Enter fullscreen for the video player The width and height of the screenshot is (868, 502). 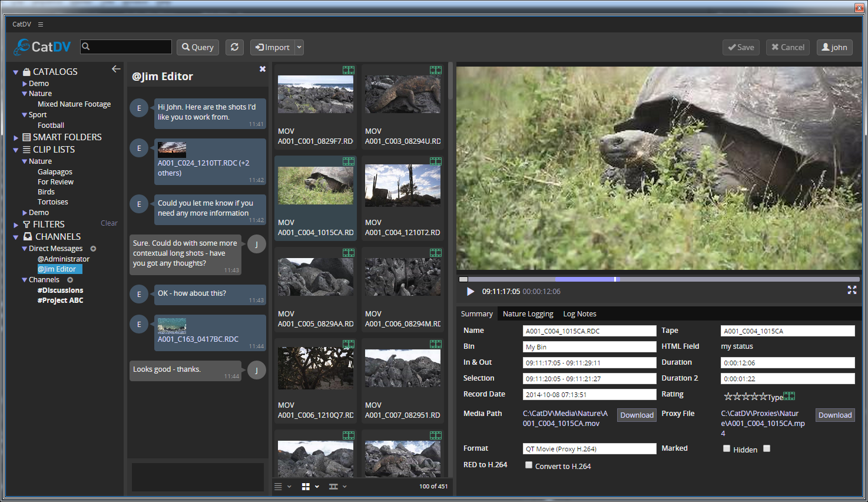852,290
